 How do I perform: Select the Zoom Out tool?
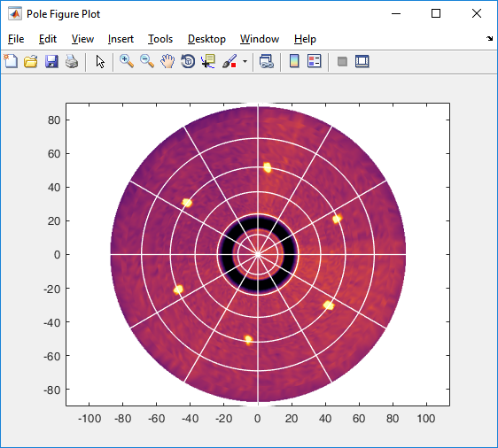(x=147, y=61)
